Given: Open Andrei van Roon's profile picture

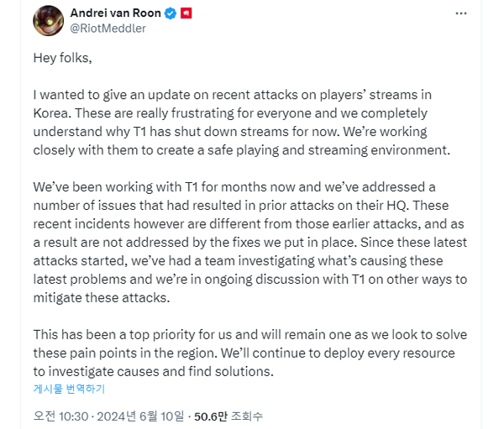Looking at the screenshot, I should tap(49, 21).
